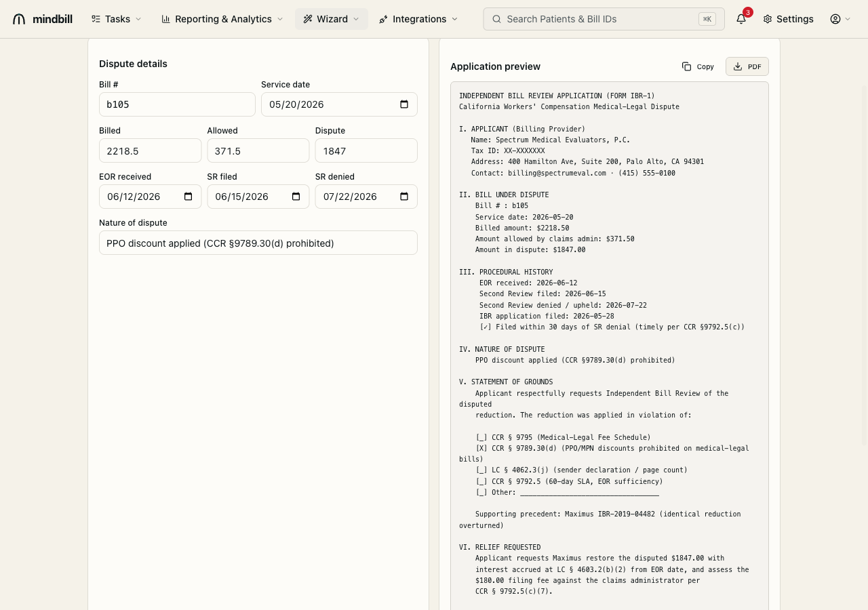
Task: Click the Reporting bar chart icon
Action: [165, 19]
